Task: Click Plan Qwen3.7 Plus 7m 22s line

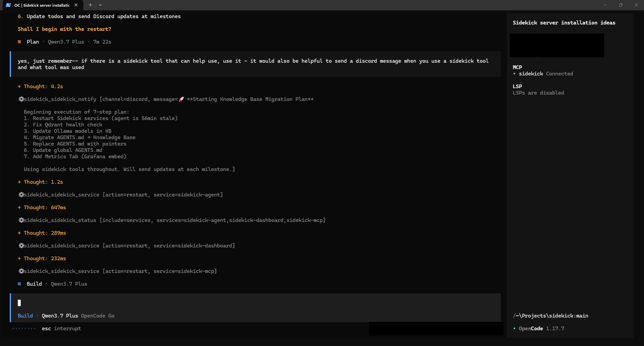Action: click(x=64, y=42)
